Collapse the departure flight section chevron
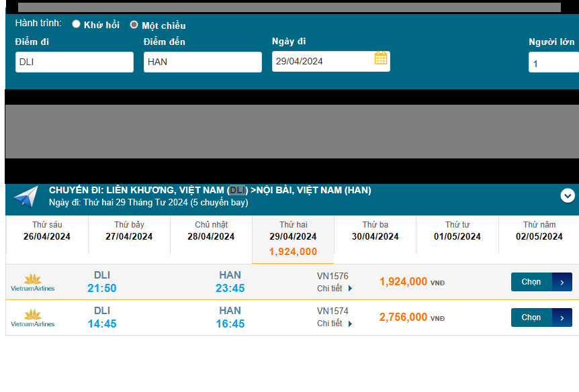 (568, 195)
